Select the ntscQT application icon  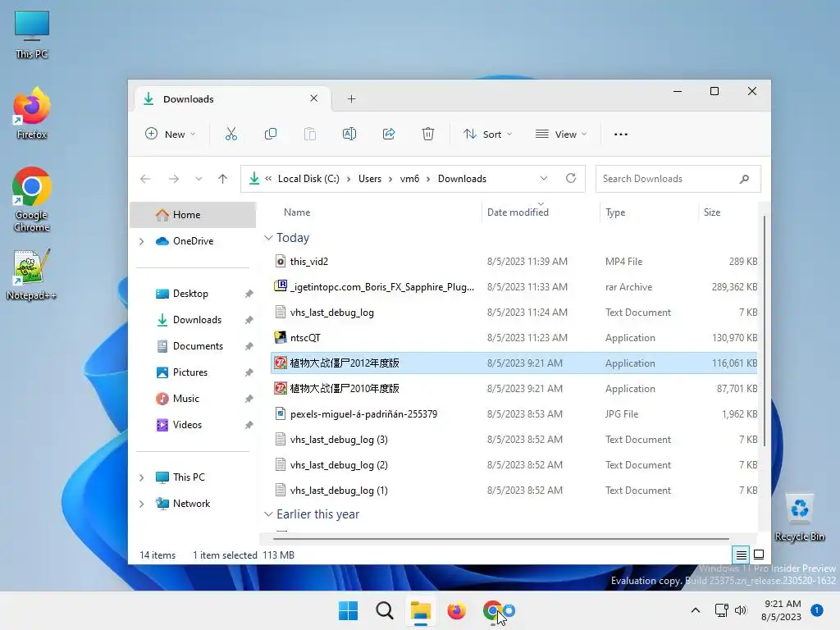(x=281, y=337)
